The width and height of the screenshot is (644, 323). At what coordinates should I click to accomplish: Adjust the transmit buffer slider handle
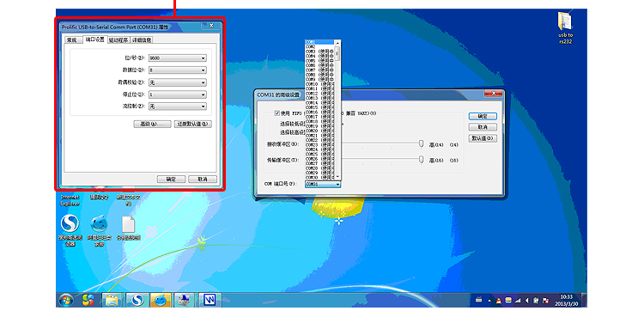[x=421, y=159]
